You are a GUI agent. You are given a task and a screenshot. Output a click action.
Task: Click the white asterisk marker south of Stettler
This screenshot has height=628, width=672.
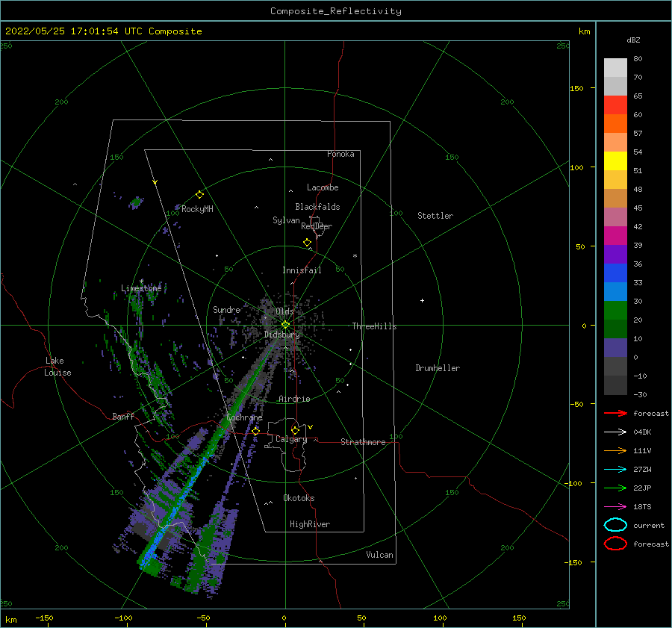tap(355, 256)
